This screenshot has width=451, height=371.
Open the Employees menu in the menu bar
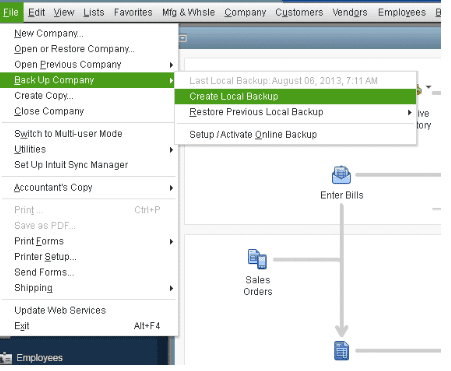[x=402, y=12]
